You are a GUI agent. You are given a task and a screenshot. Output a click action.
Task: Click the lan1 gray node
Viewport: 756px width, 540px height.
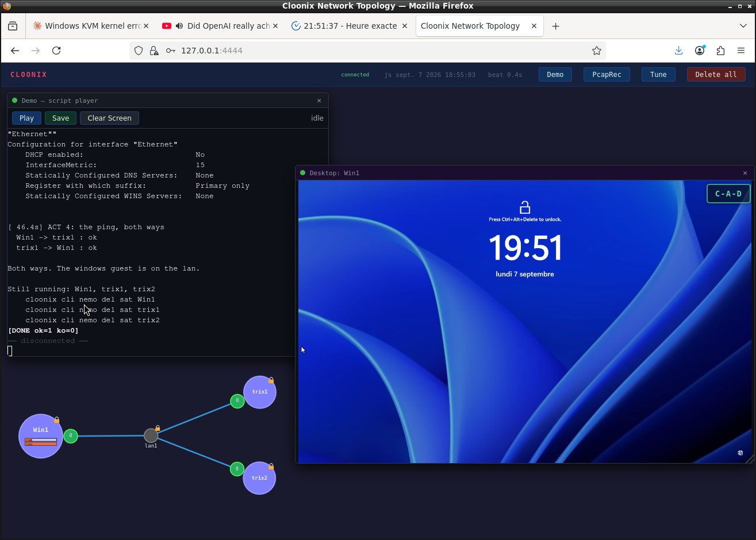pos(151,435)
